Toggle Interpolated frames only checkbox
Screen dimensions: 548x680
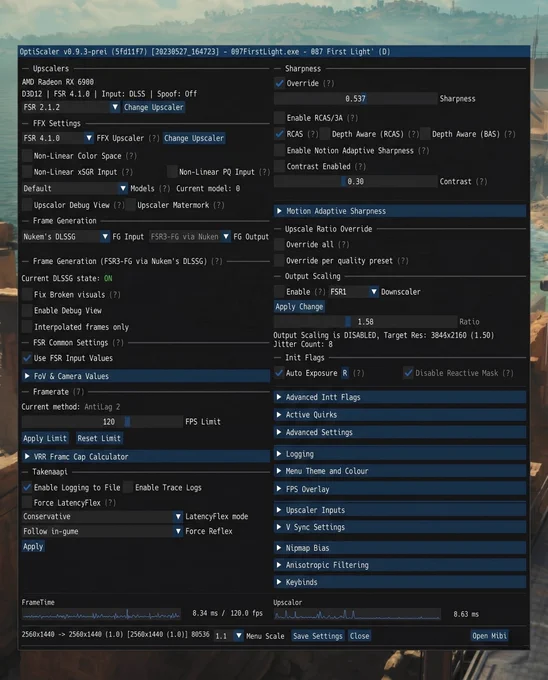[27, 327]
